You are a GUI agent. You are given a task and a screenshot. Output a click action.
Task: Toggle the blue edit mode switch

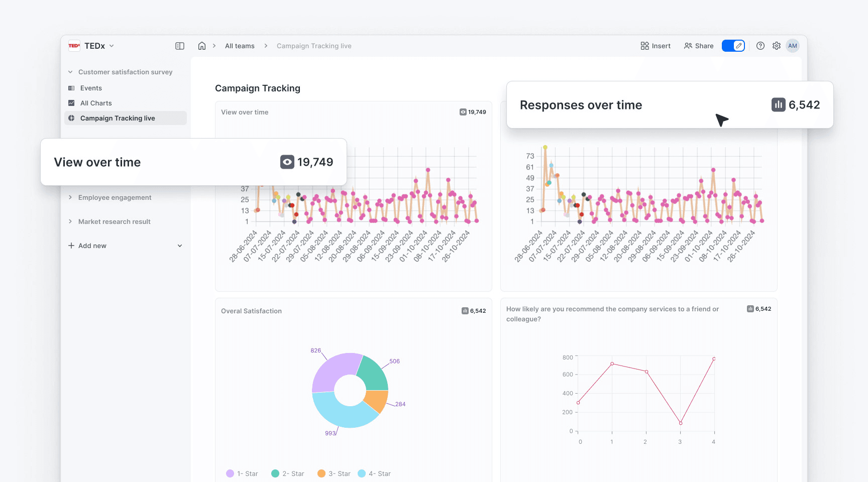[733, 46]
